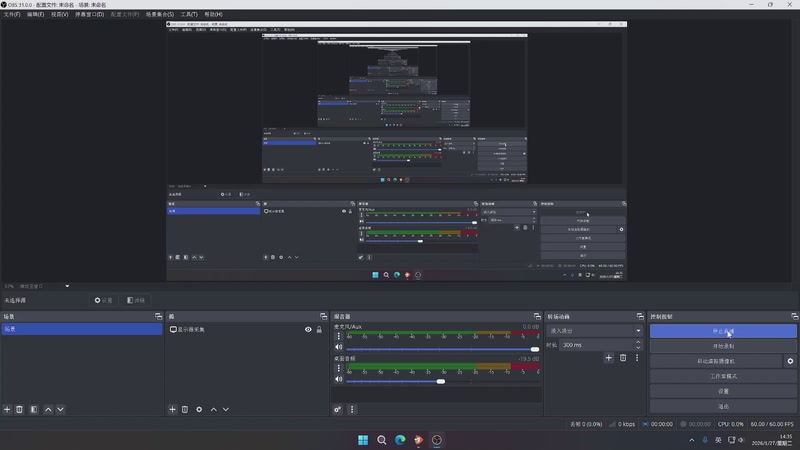The image size is (800, 450).
Task: Open 工具(T) menu
Action: pyautogui.click(x=189, y=14)
